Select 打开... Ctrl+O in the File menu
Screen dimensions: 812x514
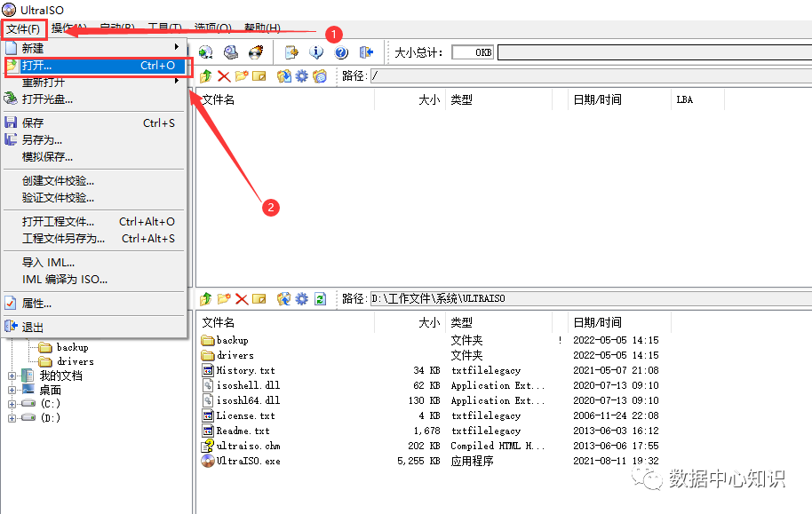(93, 66)
